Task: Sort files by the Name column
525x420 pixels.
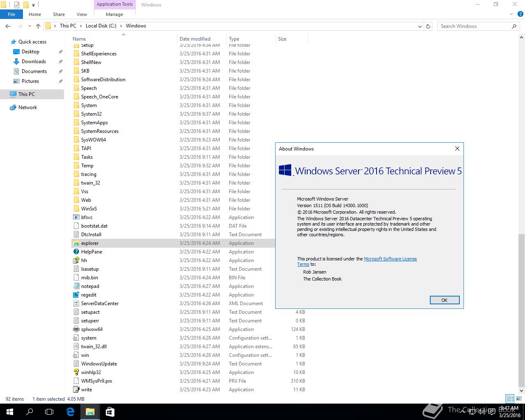Action: click(124, 39)
